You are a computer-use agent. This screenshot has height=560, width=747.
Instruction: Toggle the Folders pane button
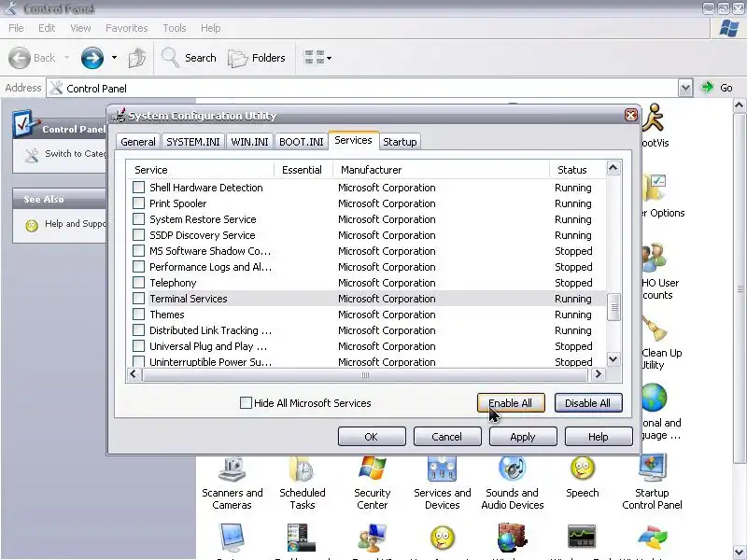[x=256, y=58]
